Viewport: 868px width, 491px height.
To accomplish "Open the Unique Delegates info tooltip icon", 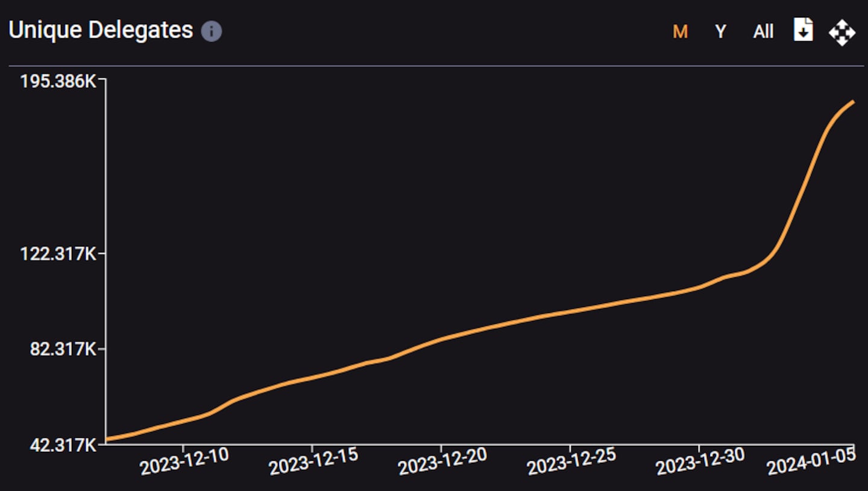I will [212, 31].
